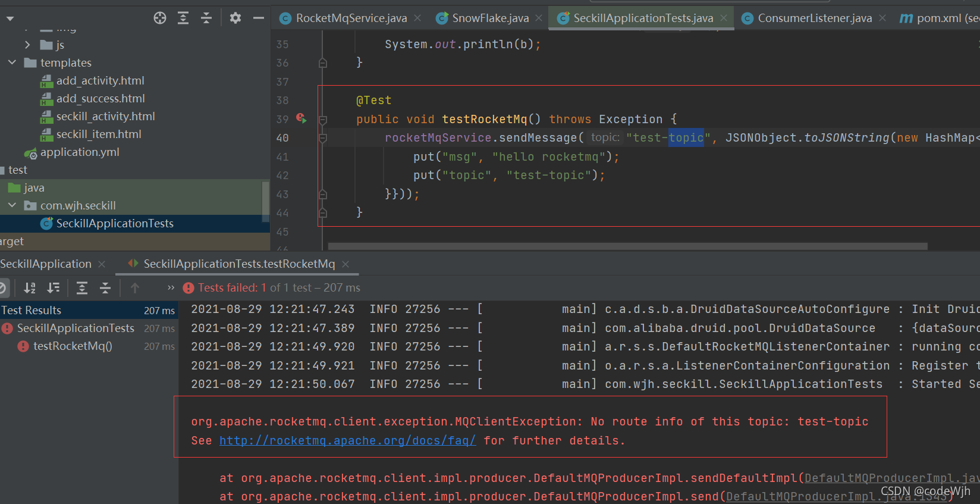Image resolution: width=980 pixels, height=504 pixels.
Task: Show more test toolbar actions chevron
Action: click(171, 288)
